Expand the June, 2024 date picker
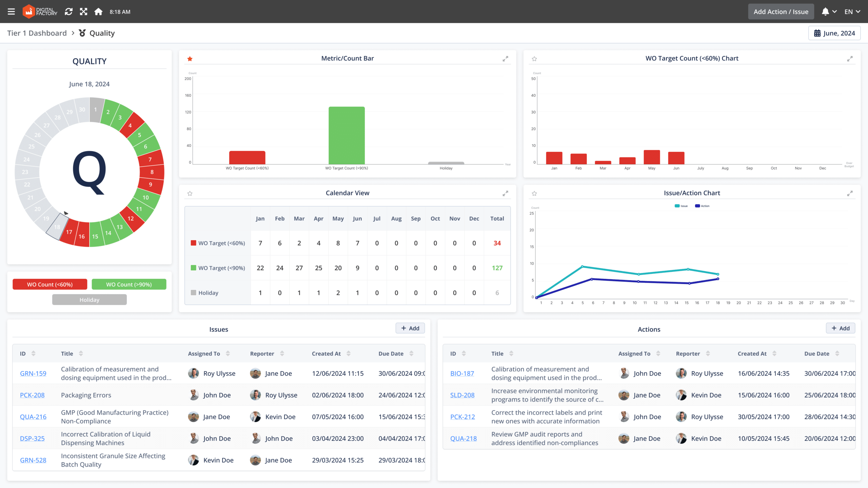Image resolution: width=868 pixels, height=488 pixels. coord(833,33)
